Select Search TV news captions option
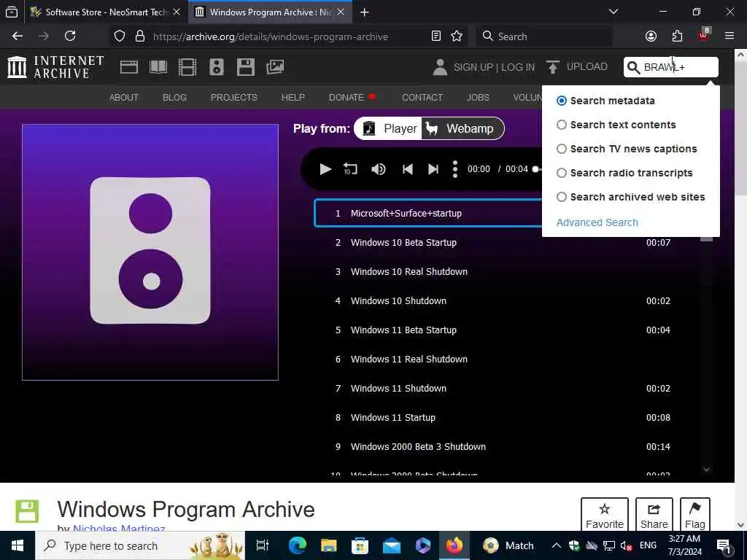Screen dimensions: 747x560 coord(562,149)
